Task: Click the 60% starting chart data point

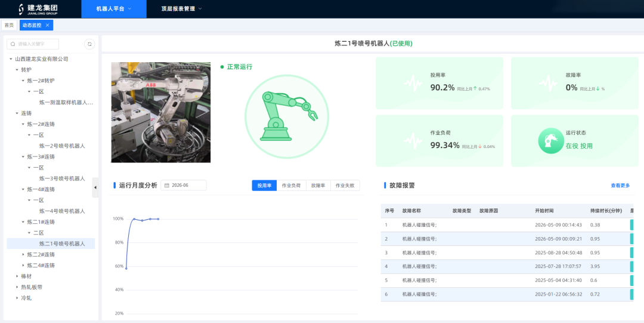Action: point(126,268)
